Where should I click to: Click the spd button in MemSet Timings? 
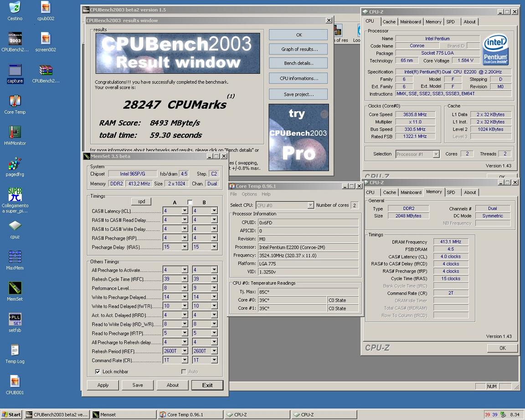click(x=141, y=201)
